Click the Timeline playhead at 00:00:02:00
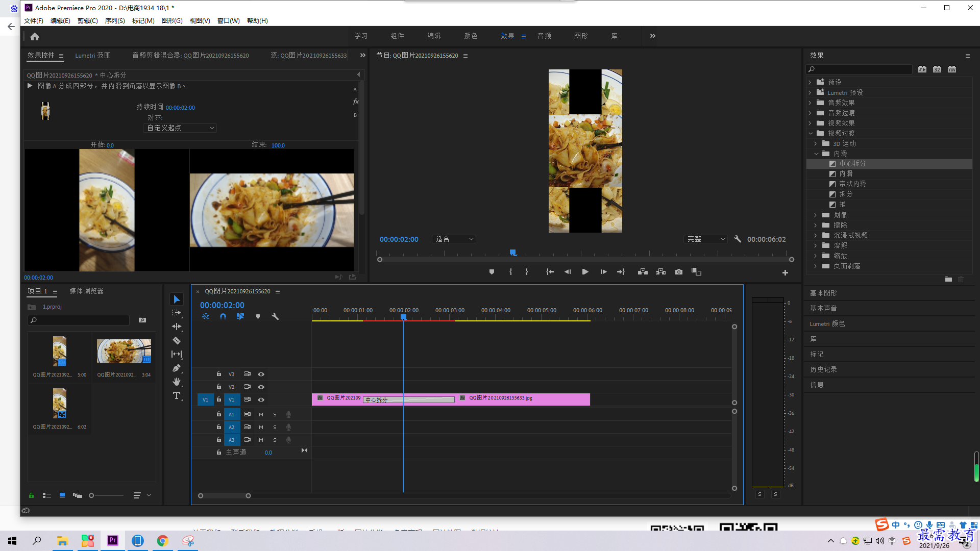The image size is (980, 551). pyautogui.click(x=403, y=317)
